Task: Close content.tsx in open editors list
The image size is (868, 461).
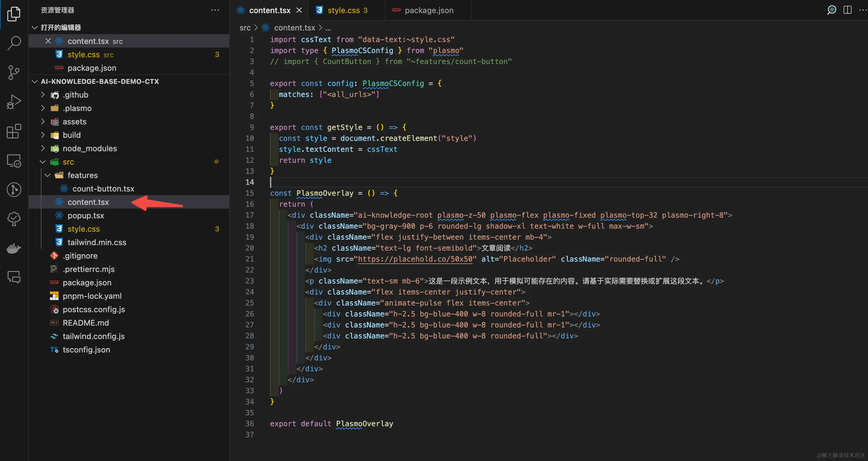Action: pyautogui.click(x=48, y=41)
